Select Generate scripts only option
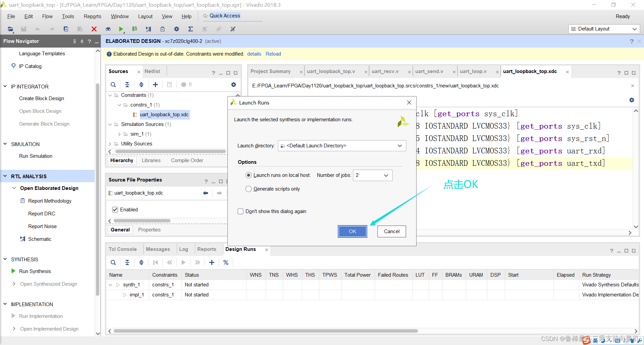Viewport: 644px width, 345px height. pyautogui.click(x=249, y=189)
